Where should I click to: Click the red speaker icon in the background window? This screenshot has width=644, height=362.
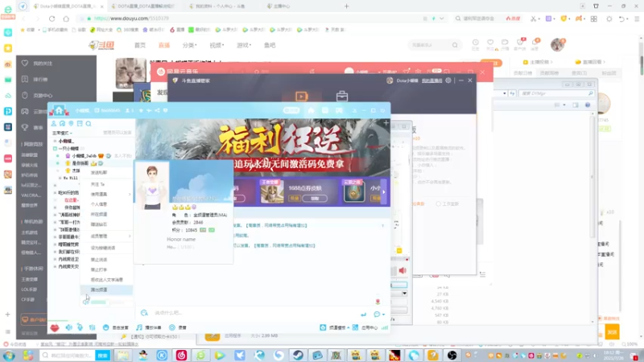tap(402, 270)
